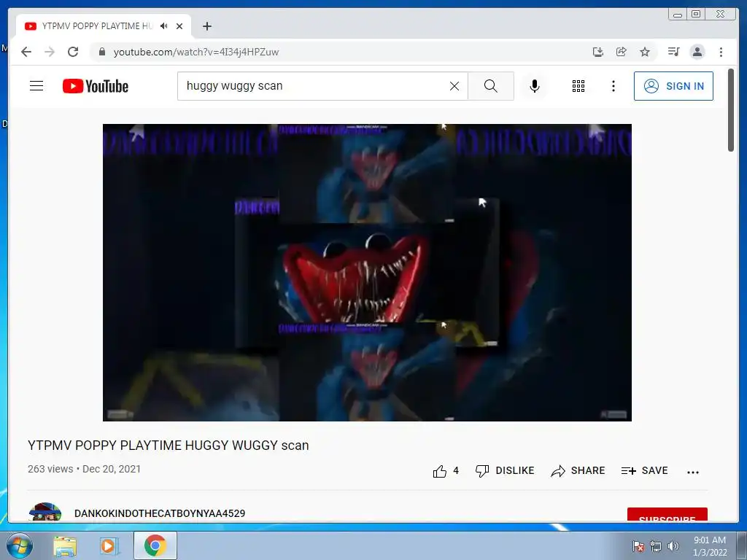747x560 pixels.
Task: Bookmark this page with the star
Action: coord(645,52)
